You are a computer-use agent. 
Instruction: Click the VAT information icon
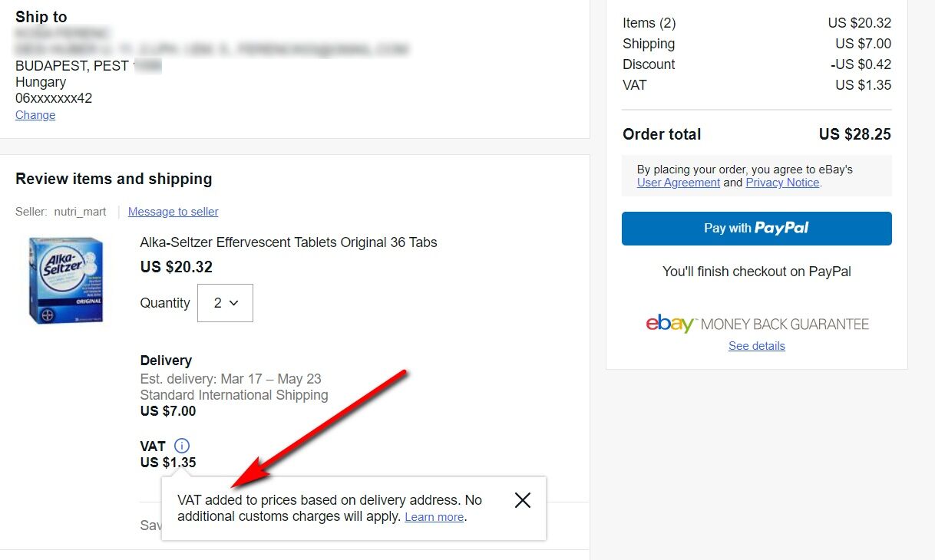click(182, 446)
